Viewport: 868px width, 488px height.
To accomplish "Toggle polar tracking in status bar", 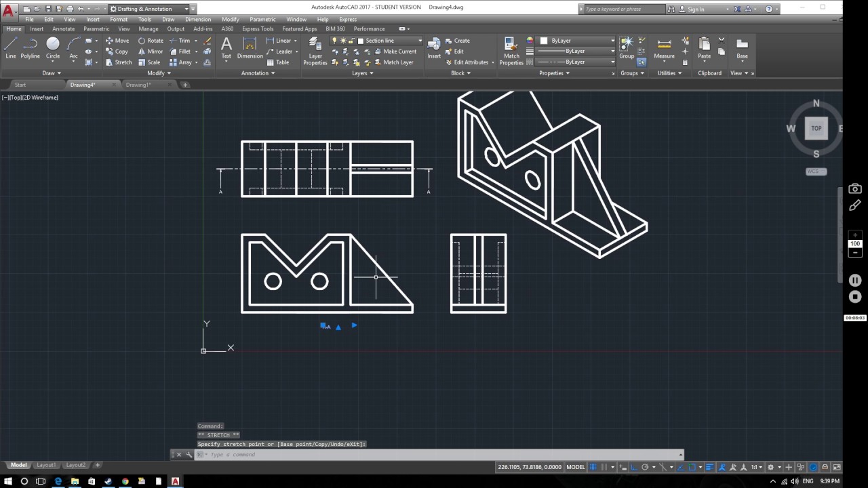I will click(645, 467).
